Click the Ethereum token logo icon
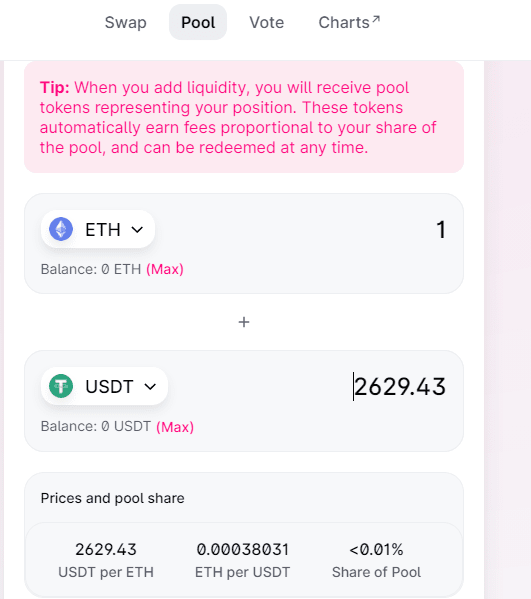The width and height of the screenshot is (531, 599). [61, 229]
